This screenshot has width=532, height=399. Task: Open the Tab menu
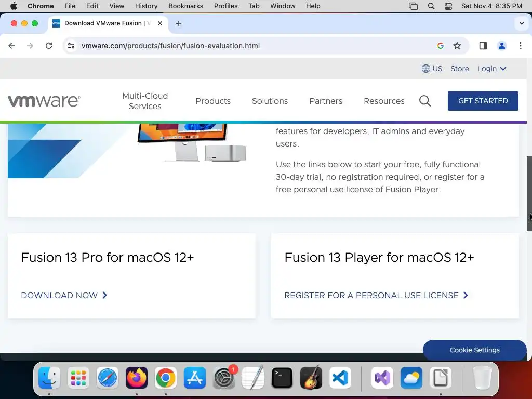[x=254, y=6]
